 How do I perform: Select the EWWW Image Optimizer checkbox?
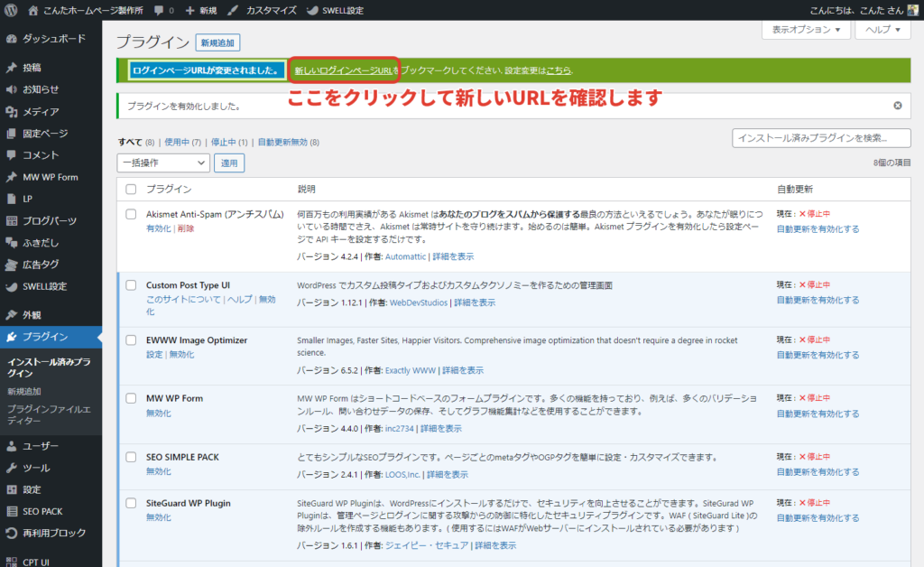[131, 340]
